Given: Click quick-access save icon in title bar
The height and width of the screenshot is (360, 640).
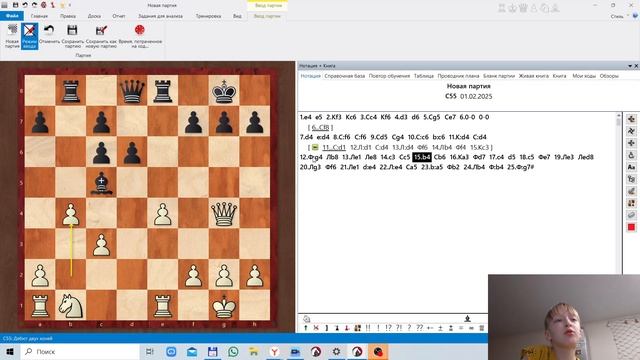Looking at the screenshot, I should coord(15,5).
